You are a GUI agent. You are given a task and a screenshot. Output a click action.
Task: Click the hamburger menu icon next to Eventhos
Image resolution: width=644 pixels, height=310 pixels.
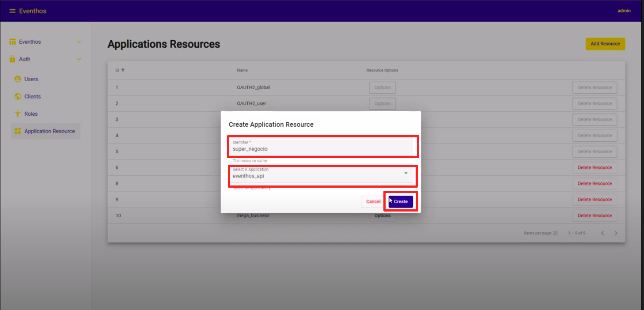(x=11, y=11)
